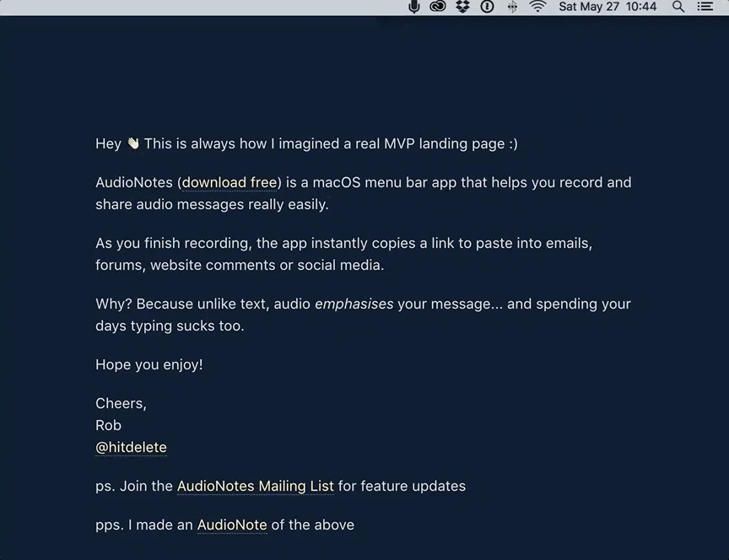This screenshot has height=560, width=729.
Task: Follow the 'download free' link
Action: (x=229, y=183)
